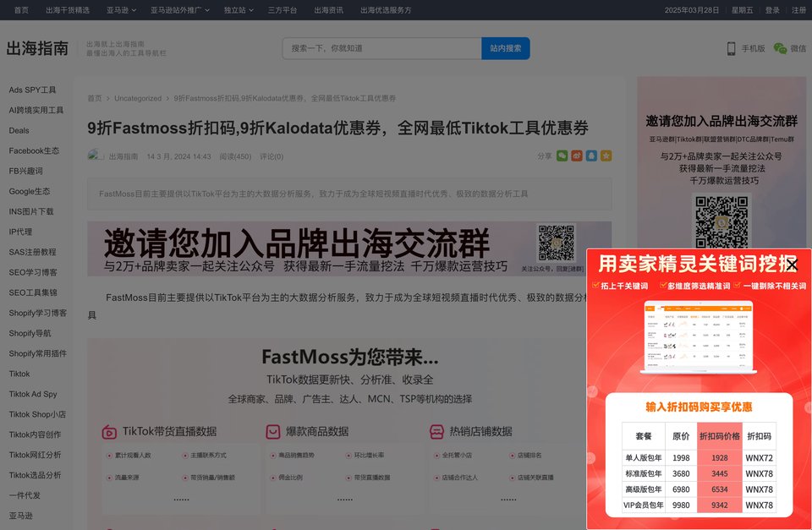Open Tiktok网红分析 sidebar category
This screenshot has width=812, height=530.
point(35,455)
